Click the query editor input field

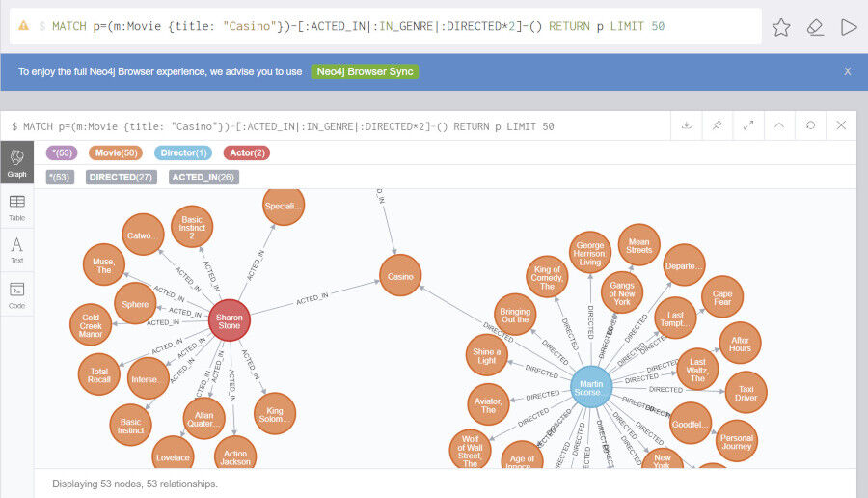(385, 26)
